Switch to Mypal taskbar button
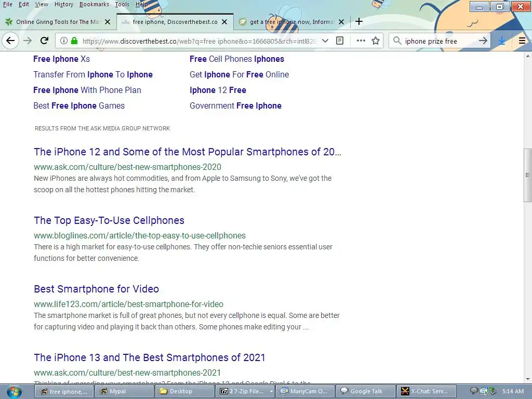 [124, 392]
